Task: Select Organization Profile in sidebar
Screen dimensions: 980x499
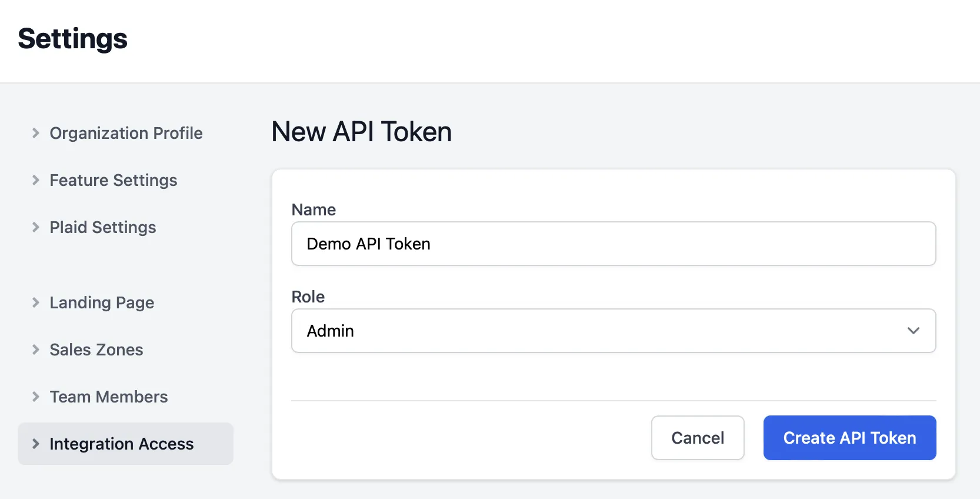Action: [x=126, y=133]
